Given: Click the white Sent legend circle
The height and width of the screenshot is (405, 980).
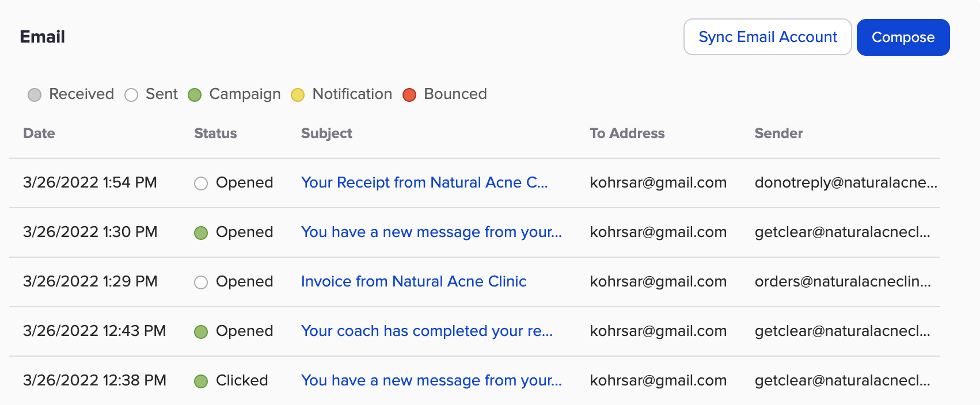Looking at the screenshot, I should 131,95.
